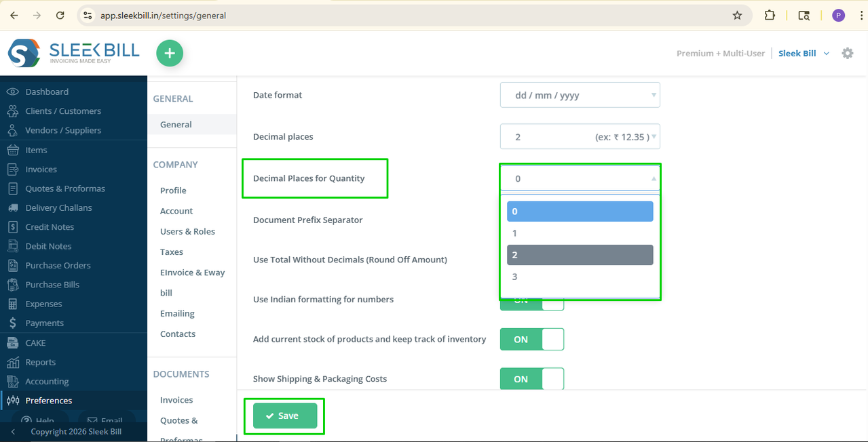Open the Chrome profile avatar
868x442 pixels.
838,15
